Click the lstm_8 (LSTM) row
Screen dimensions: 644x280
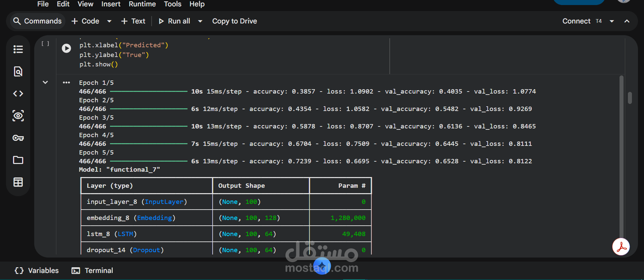(x=226, y=234)
